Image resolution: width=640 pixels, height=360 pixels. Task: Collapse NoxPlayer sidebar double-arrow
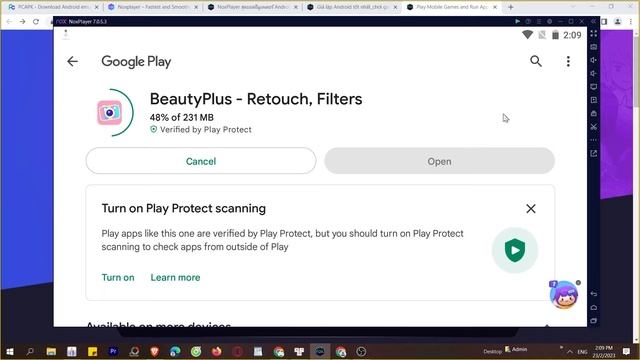coord(593,21)
